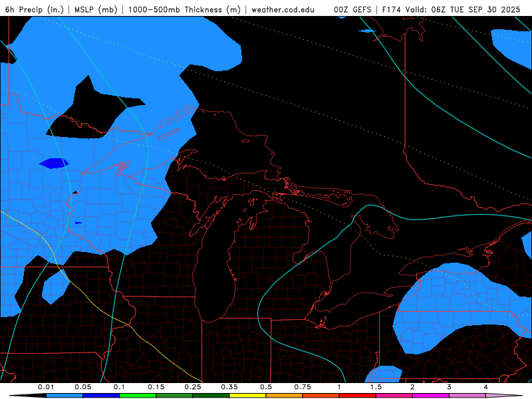Click the '6h Precip (in.)' header label
Screen dimensions: 532x399
(35, 9)
